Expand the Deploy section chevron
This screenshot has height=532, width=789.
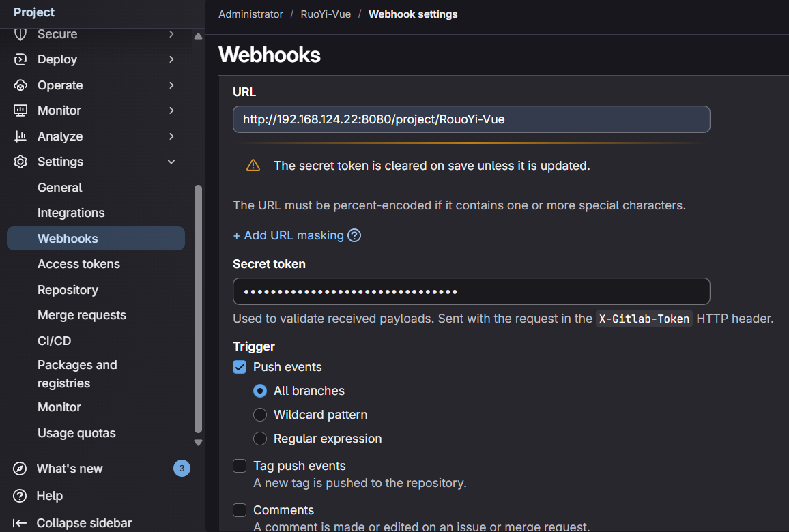(x=171, y=59)
